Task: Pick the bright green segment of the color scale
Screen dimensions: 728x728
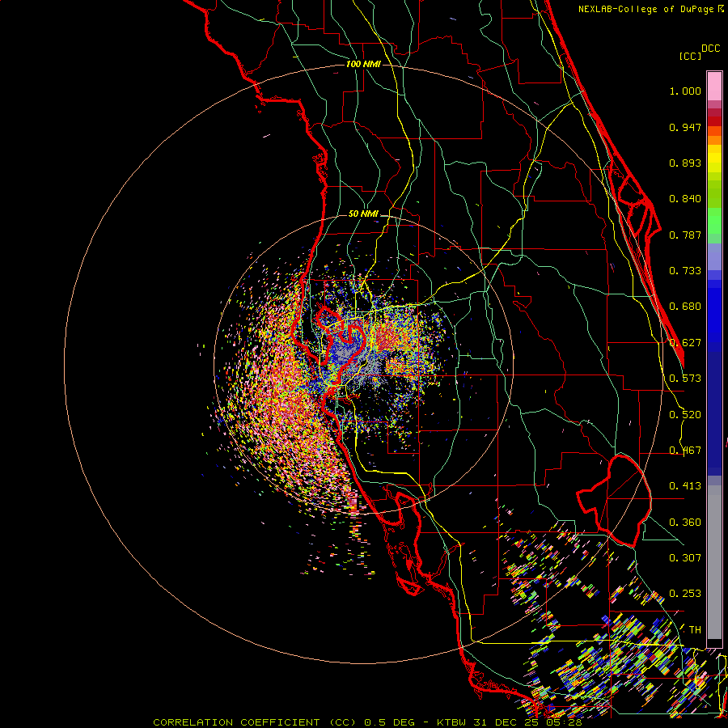Action: tap(714, 221)
